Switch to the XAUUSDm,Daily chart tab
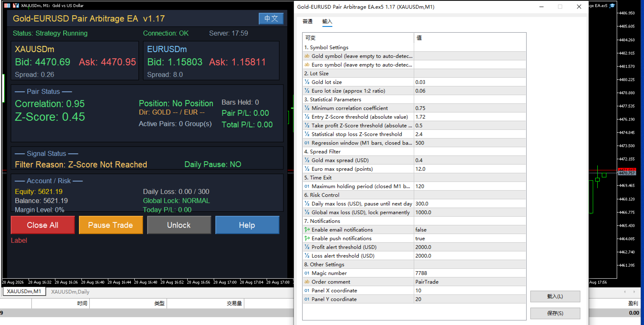 [x=70, y=292]
